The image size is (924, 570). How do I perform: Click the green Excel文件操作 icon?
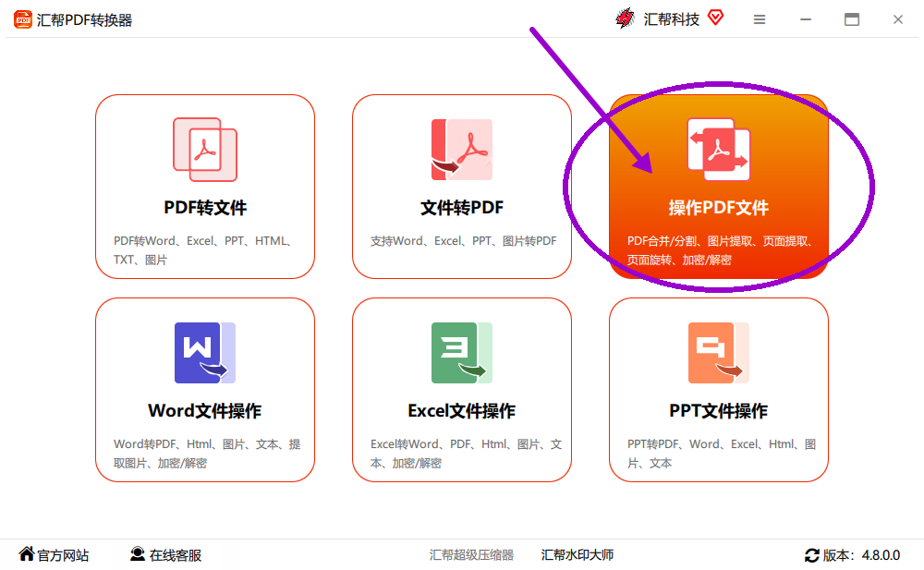tap(461, 353)
